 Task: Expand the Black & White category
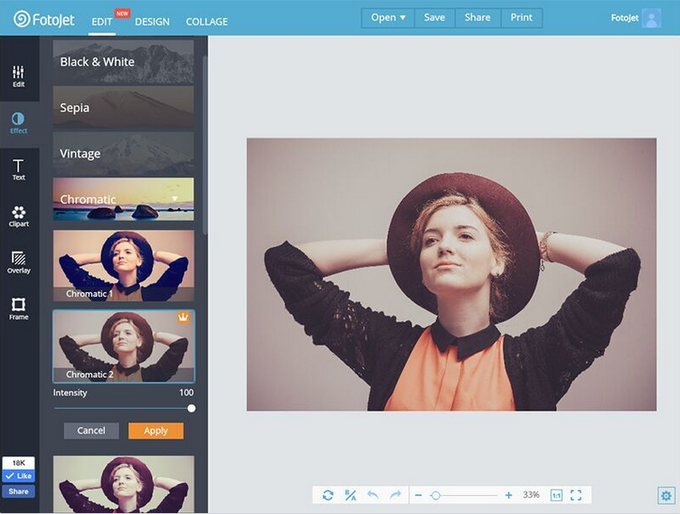(124, 62)
